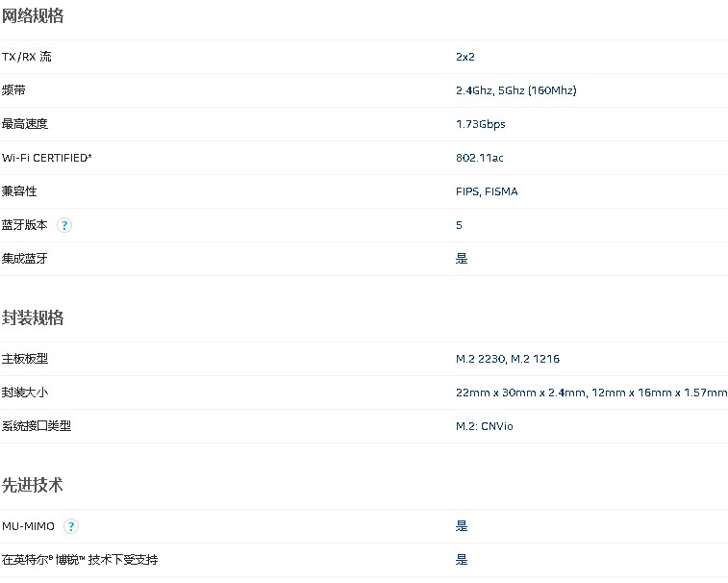The height and width of the screenshot is (583, 728).
Task: Click the 集成蓝牙 row label
Action: click(25, 259)
